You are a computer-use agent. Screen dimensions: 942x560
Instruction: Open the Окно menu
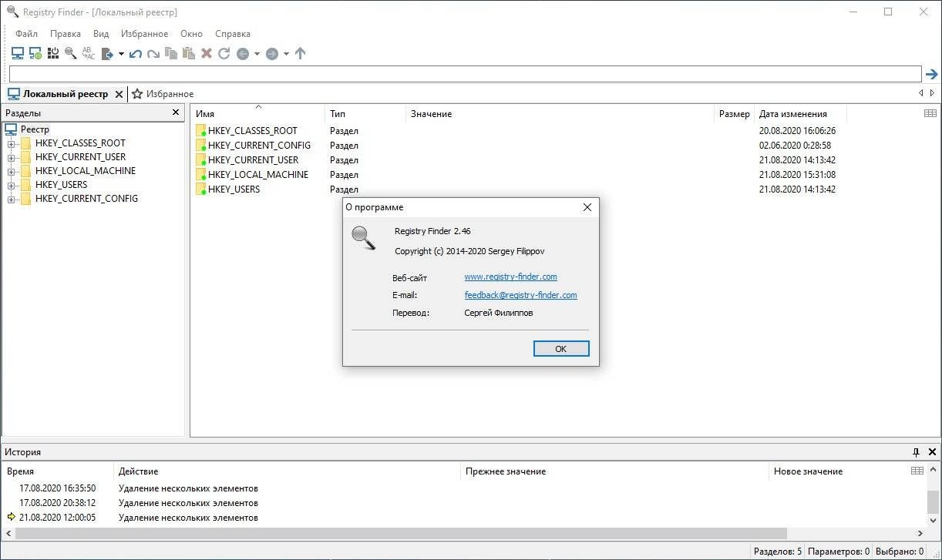click(x=191, y=34)
